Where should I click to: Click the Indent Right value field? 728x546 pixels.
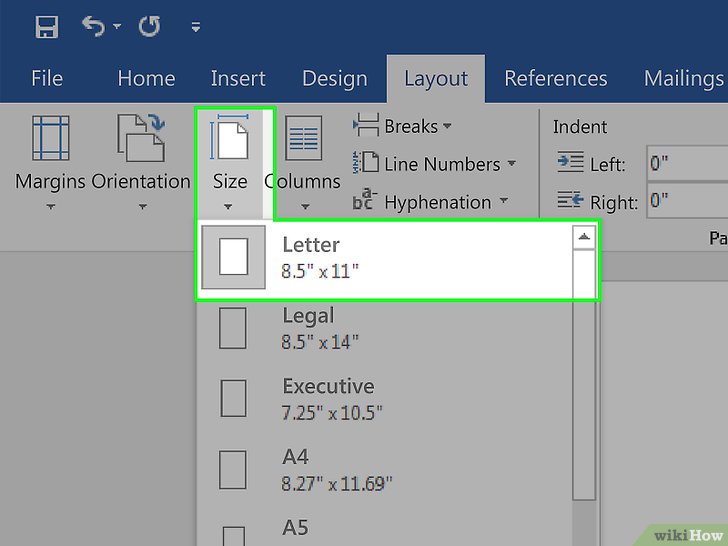coord(687,201)
